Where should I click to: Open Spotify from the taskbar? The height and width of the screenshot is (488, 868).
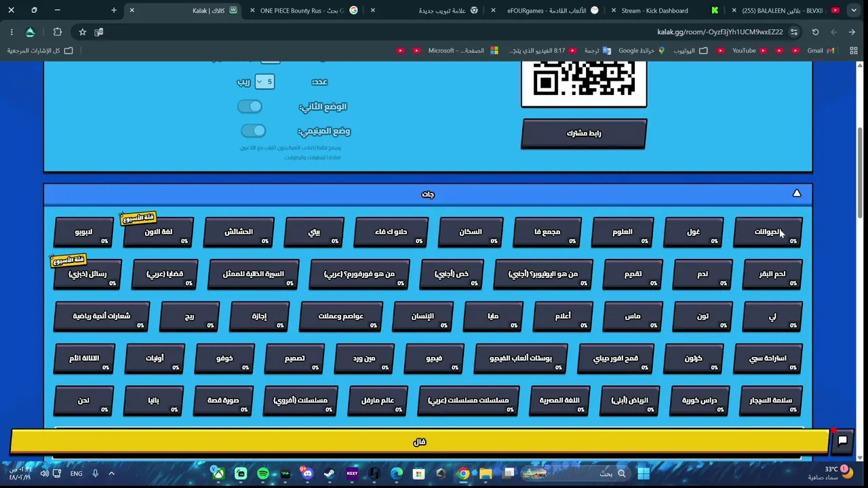[x=262, y=473]
